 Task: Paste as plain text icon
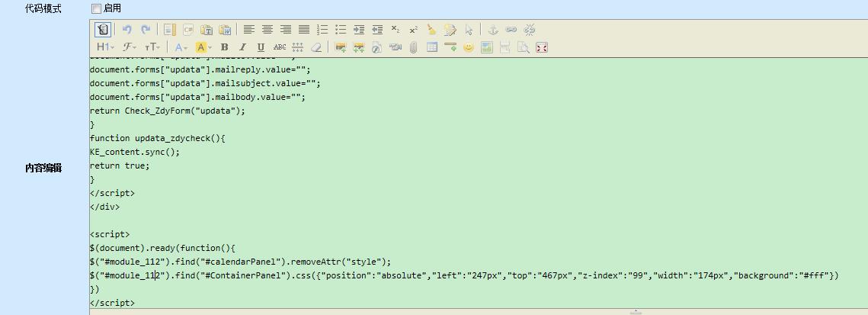(x=207, y=30)
